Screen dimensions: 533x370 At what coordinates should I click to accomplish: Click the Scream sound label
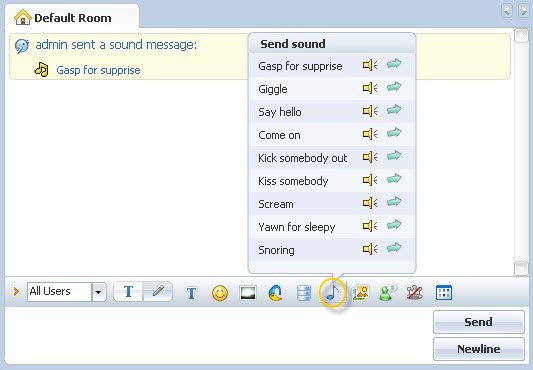276,204
